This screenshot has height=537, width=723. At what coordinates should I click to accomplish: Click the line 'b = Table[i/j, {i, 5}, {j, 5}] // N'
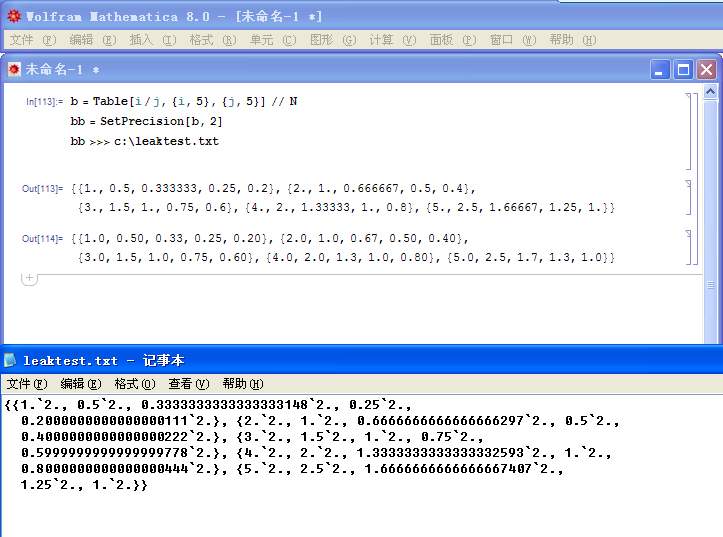coord(184,101)
